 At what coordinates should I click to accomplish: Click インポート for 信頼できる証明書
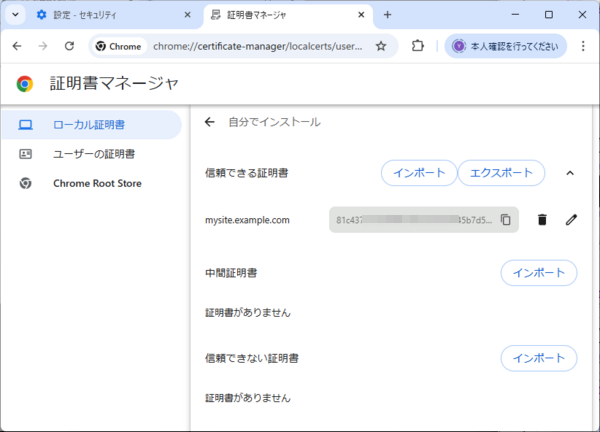point(419,173)
